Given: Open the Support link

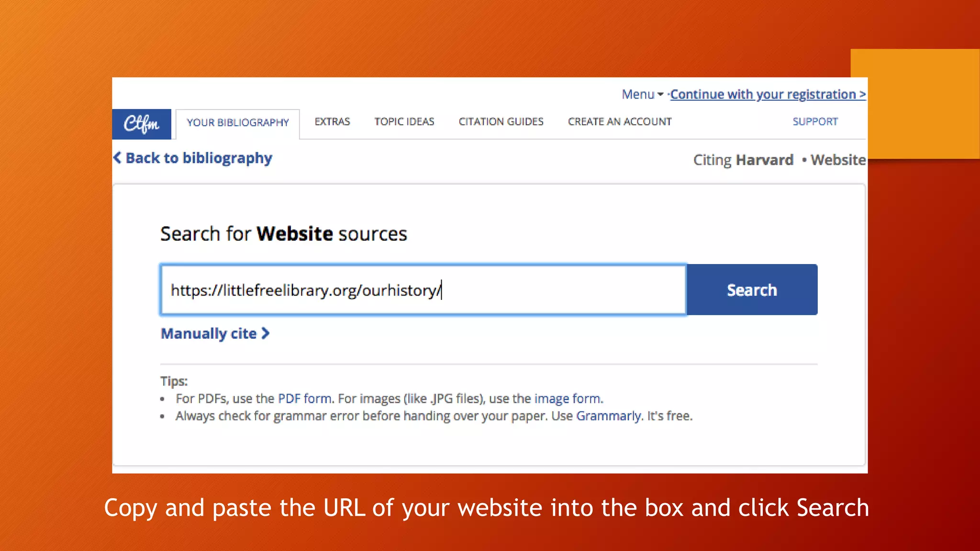Looking at the screenshot, I should [815, 122].
